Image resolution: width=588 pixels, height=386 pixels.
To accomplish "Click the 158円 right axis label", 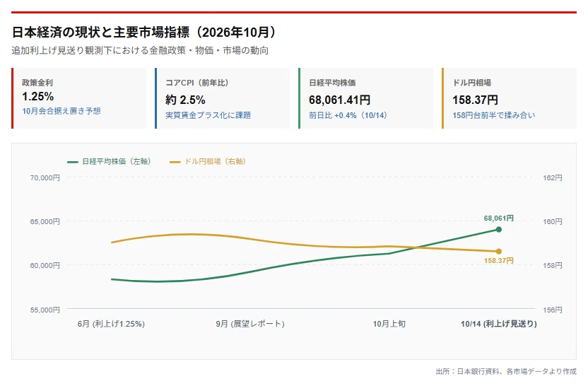I will click(x=553, y=266).
